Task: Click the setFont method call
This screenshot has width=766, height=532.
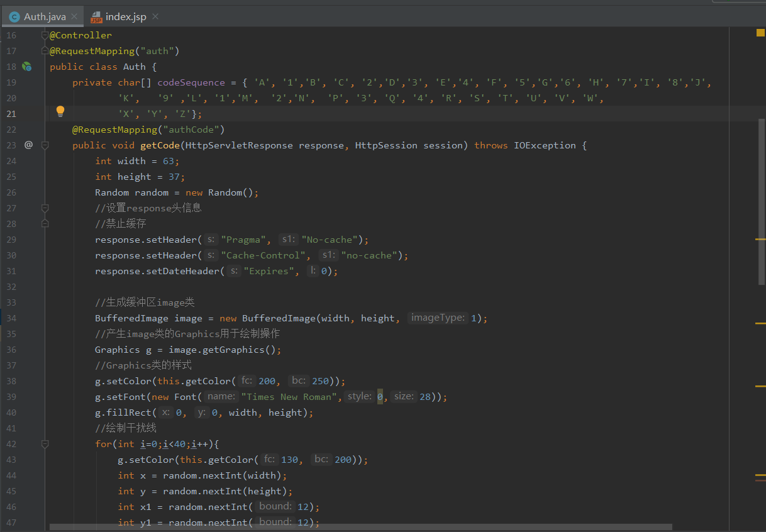Action: [126, 397]
